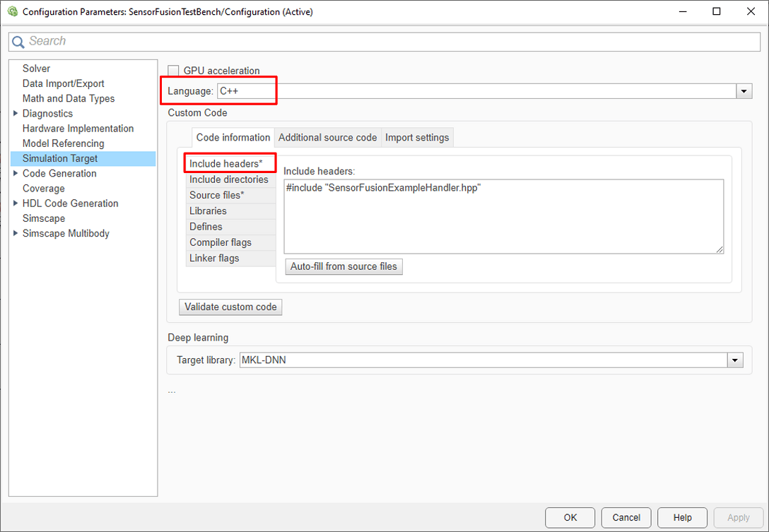The height and width of the screenshot is (532, 769).
Task: Click the Search field at the top
Action: pos(384,42)
